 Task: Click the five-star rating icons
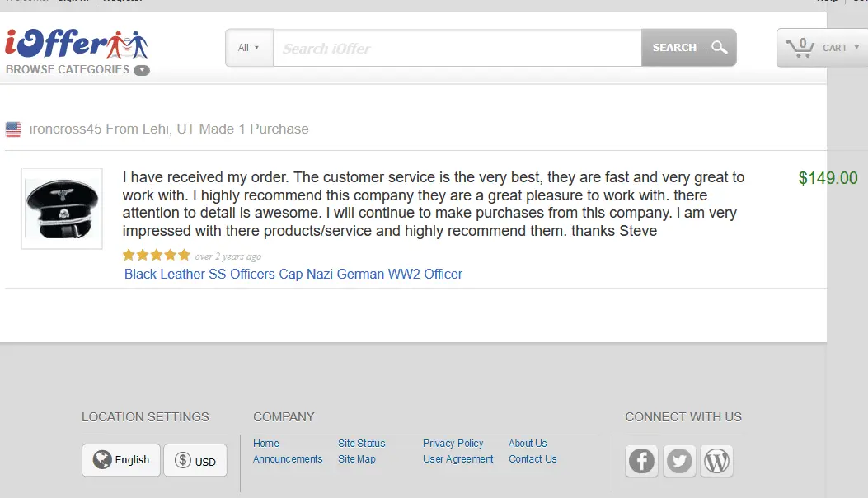156,256
